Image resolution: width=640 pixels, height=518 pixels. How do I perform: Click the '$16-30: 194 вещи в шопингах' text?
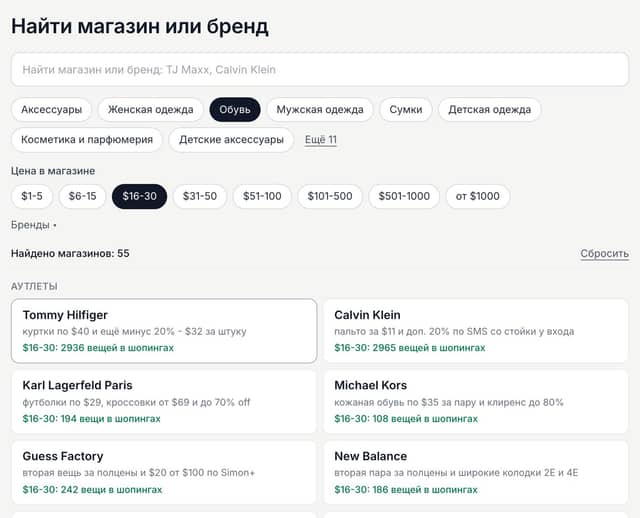(91, 419)
